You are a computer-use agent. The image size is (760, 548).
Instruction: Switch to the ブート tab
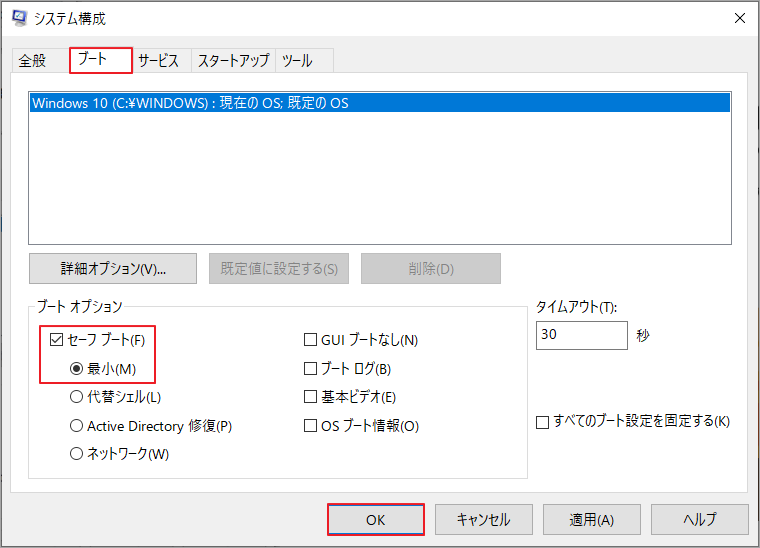(x=100, y=60)
